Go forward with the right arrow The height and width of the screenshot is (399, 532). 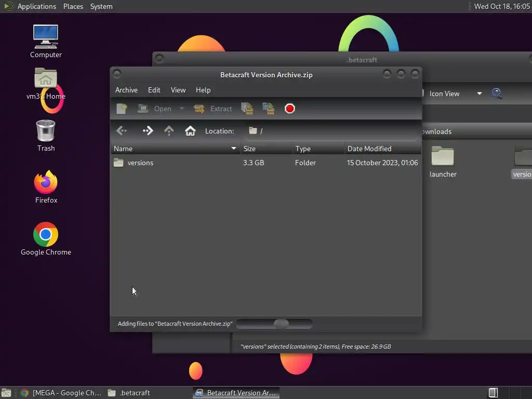tap(148, 130)
